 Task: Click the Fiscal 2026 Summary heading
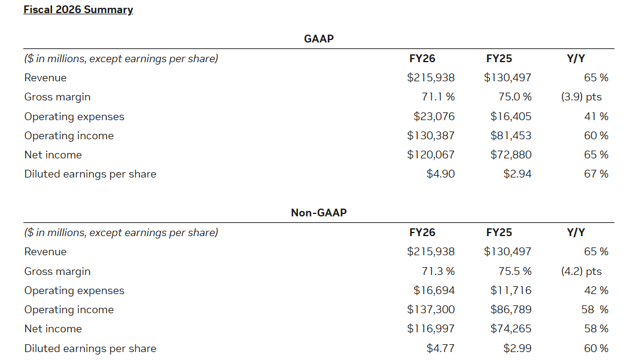click(78, 10)
